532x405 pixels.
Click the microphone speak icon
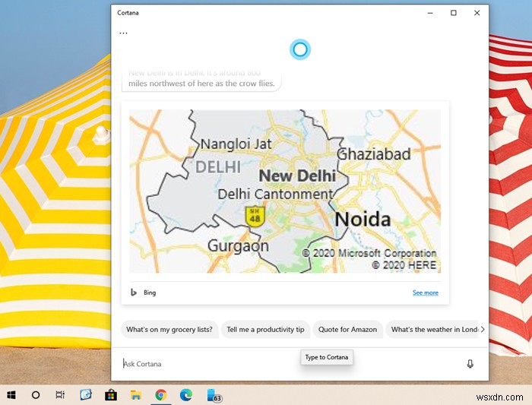pos(470,364)
